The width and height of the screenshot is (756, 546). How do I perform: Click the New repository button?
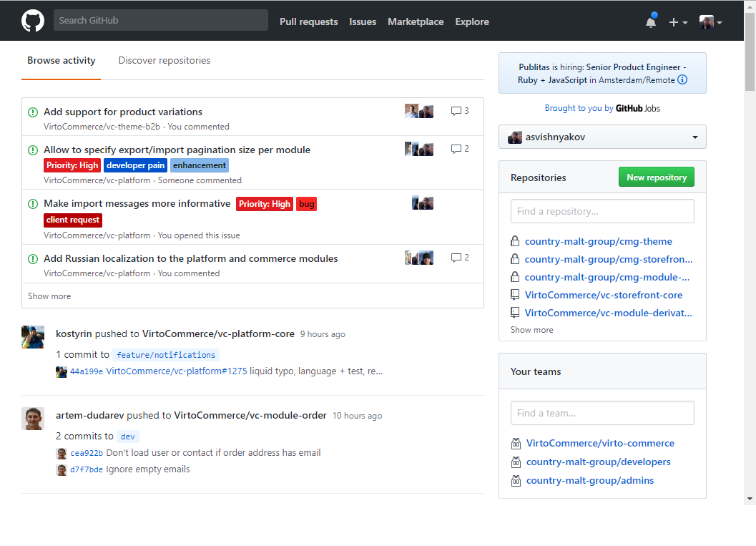656,177
